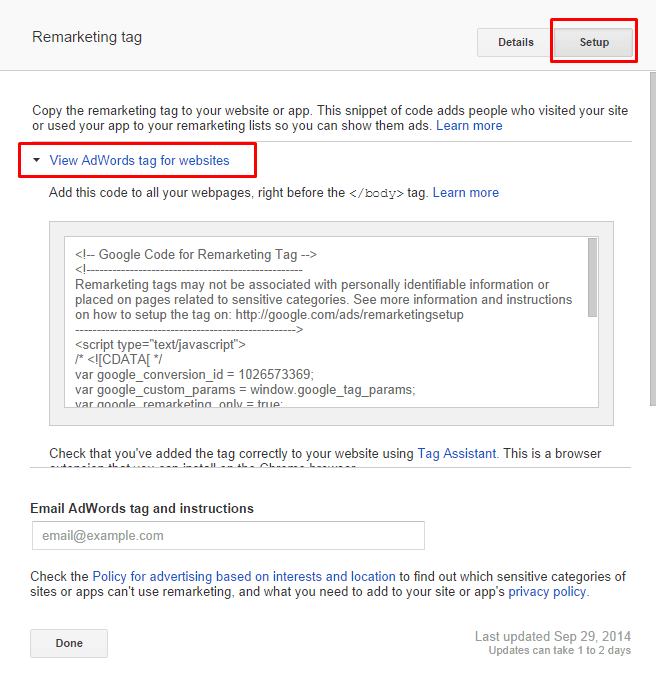Click the script type text/javascript line
Viewport: 656px width, 686px height.
[x=160, y=345]
